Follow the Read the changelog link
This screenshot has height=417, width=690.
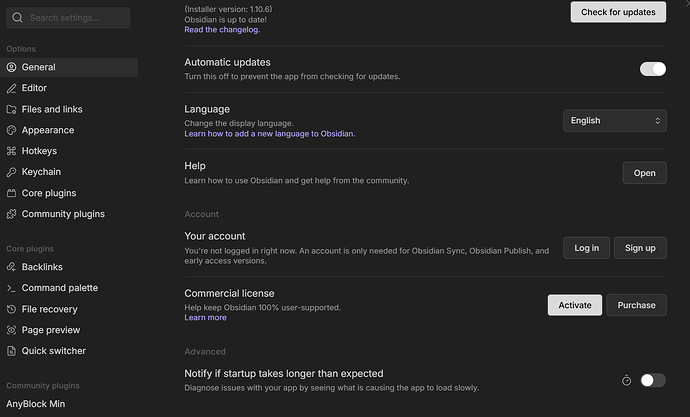pyautogui.click(x=222, y=30)
